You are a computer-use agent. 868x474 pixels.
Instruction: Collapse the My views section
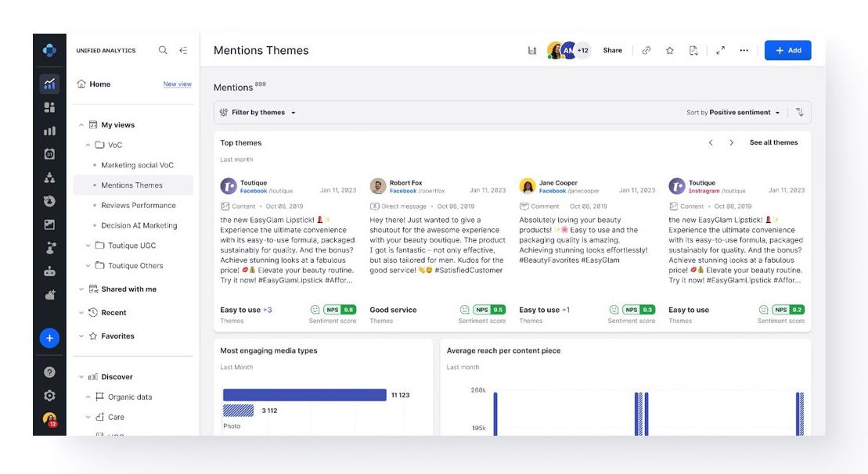(x=81, y=125)
